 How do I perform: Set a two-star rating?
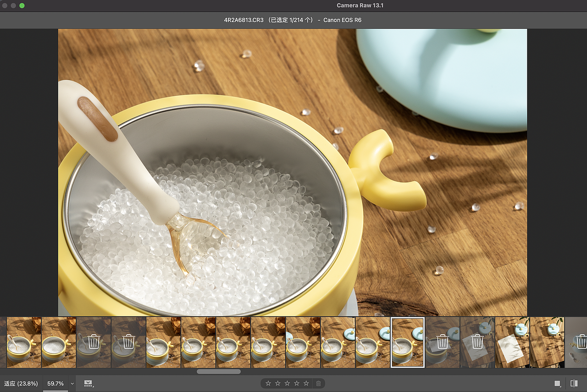277,383
